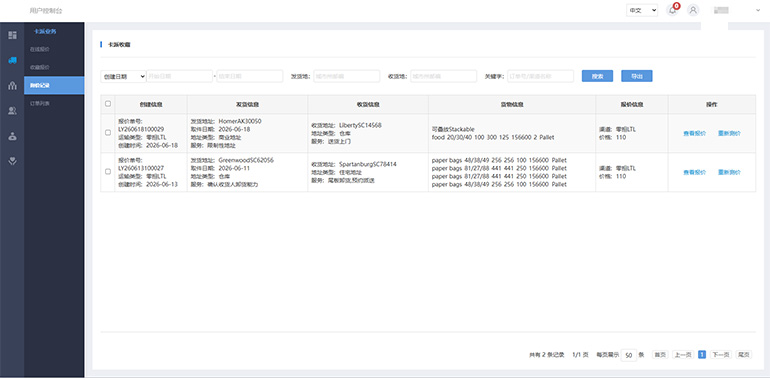Click origin address HomerAK30050
This screenshot has height=380, width=770.
point(240,121)
